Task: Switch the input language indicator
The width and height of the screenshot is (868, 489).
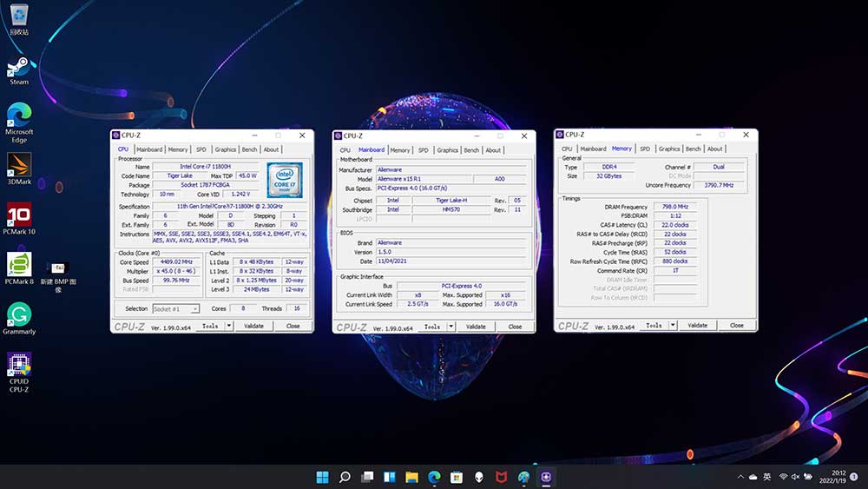Action: coord(766,477)
